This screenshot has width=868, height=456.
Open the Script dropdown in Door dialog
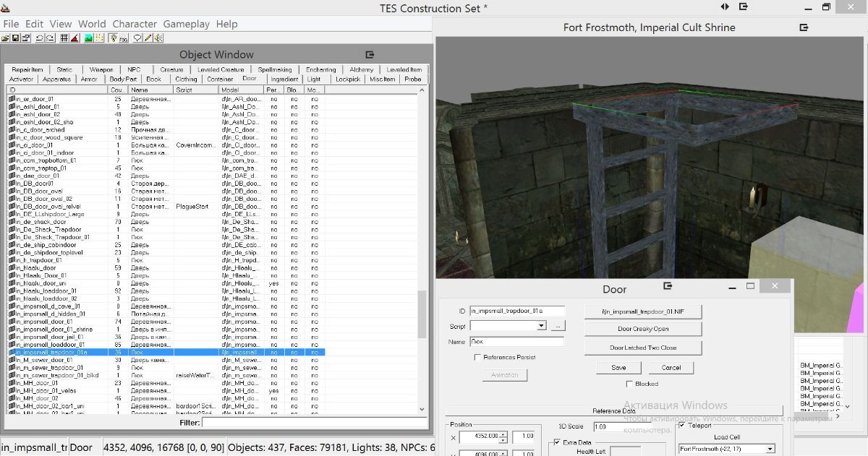[x=542, y=327]
